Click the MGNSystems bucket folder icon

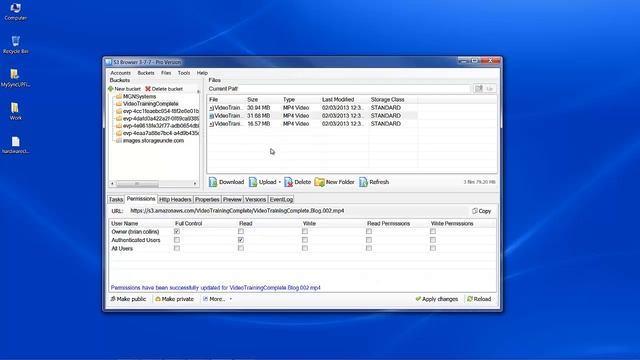119,96
